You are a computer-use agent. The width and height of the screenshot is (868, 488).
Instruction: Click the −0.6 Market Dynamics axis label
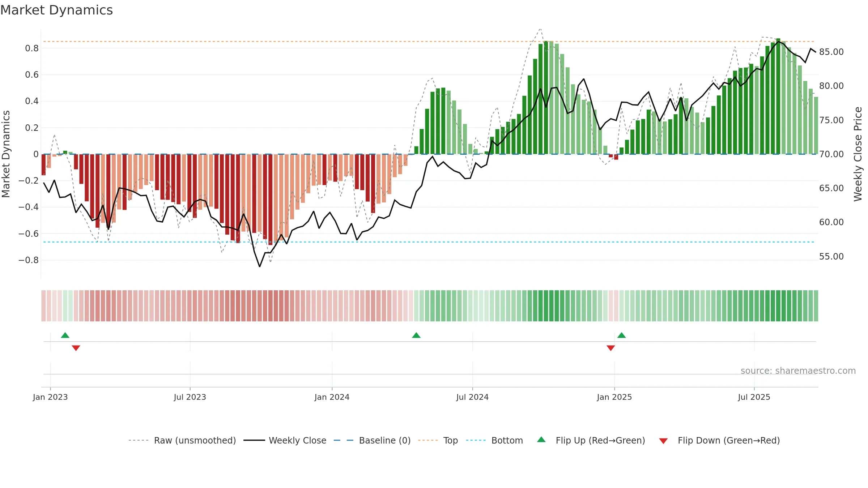[29, 234]
